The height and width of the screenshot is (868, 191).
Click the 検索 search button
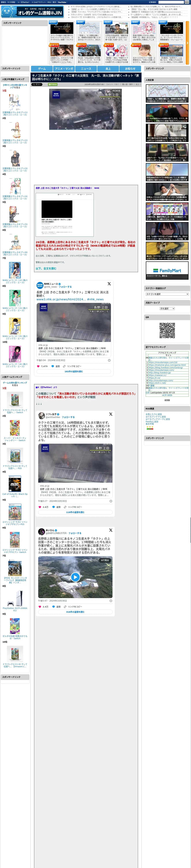click(187, 2)
